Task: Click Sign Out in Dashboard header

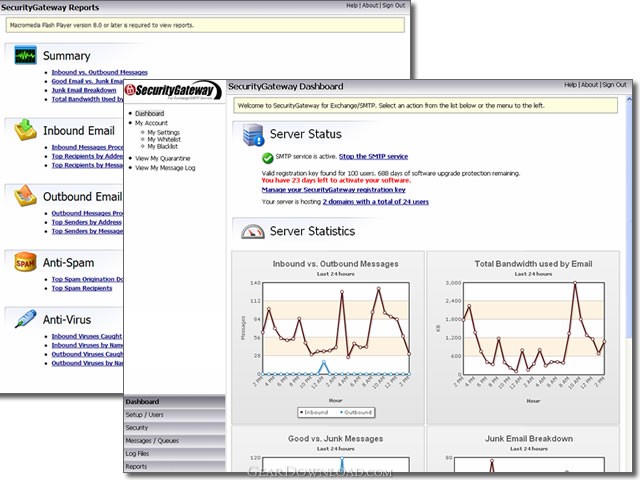Action: (x=614, y=85)
